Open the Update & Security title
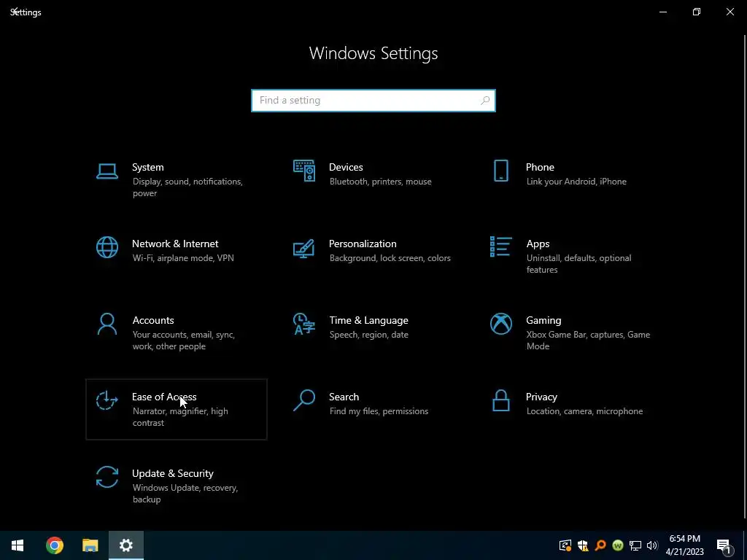The height and width of the screenshot is (560, 747). [x=172, y=474]
